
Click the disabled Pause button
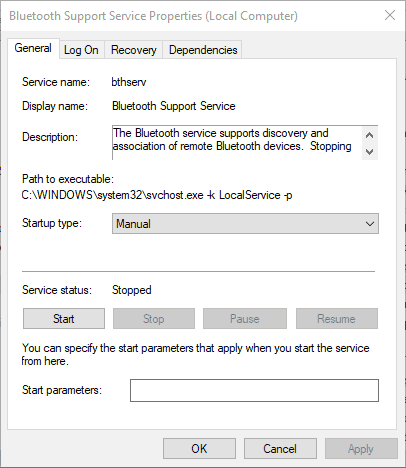click(245, 319)
